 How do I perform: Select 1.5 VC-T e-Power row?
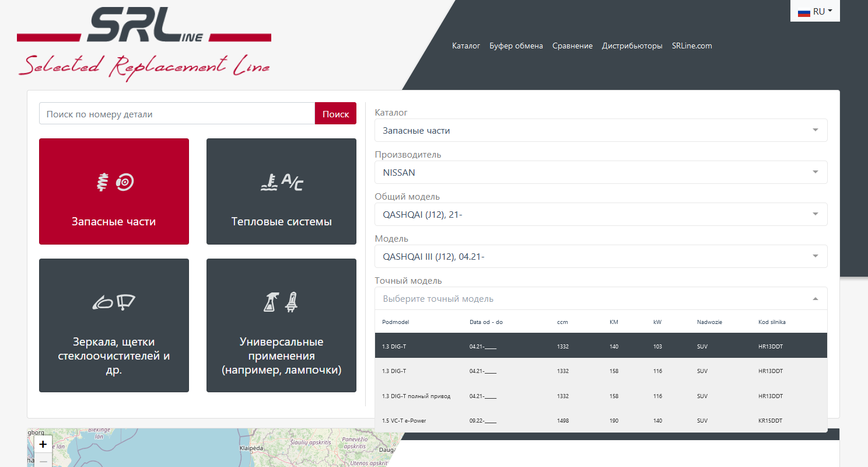[x=601, y=420]
